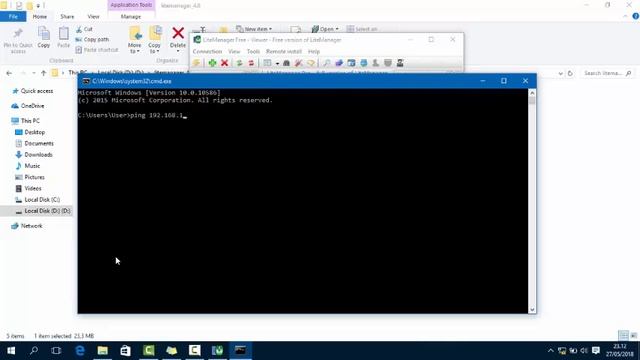640x360 pixels.
Task: Click the Up arrow in File Explorer
Action: [44, 73]
